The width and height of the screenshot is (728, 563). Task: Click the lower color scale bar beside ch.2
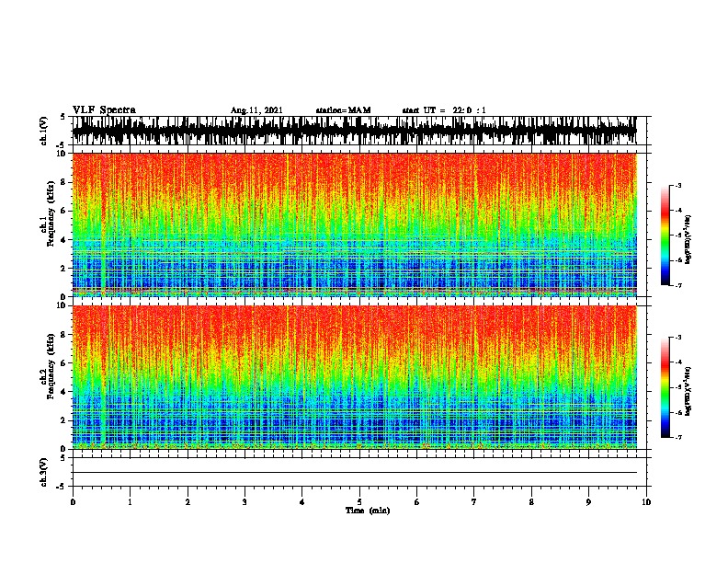[665, 387]
